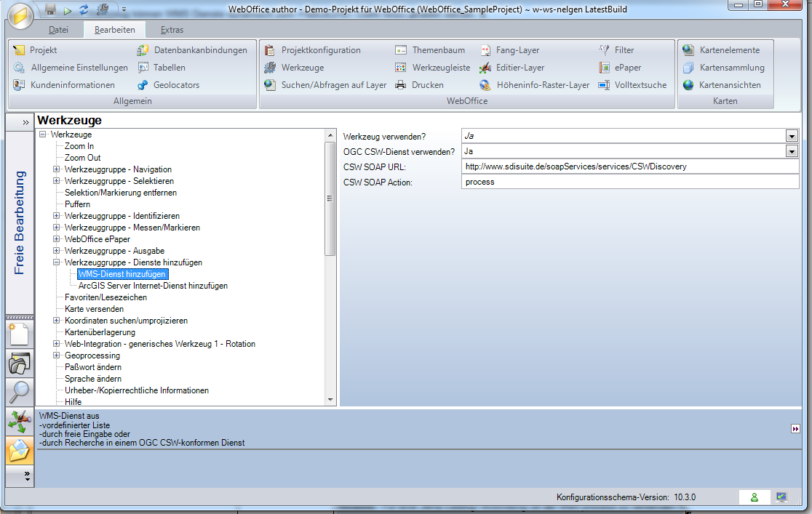812x514 pixels.
Task: Expand the Freie Bearbeitung side panel
Action: click(x=25, y=121)
